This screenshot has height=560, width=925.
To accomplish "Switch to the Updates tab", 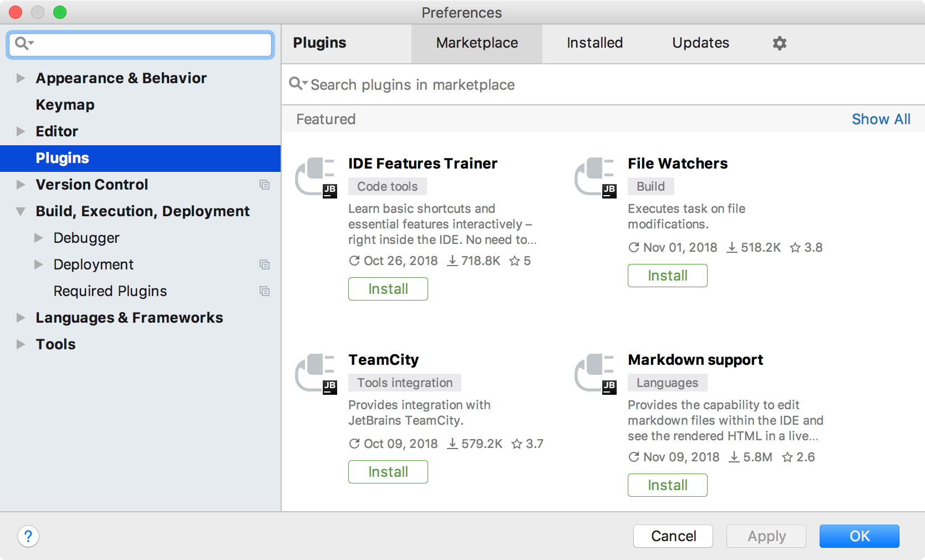I will tap(700, 43).
